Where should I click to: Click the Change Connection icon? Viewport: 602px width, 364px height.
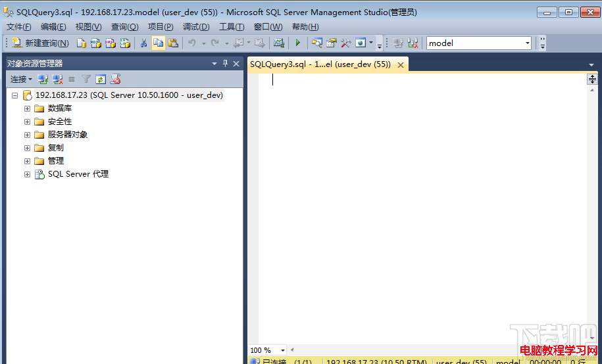pos(413,43)
